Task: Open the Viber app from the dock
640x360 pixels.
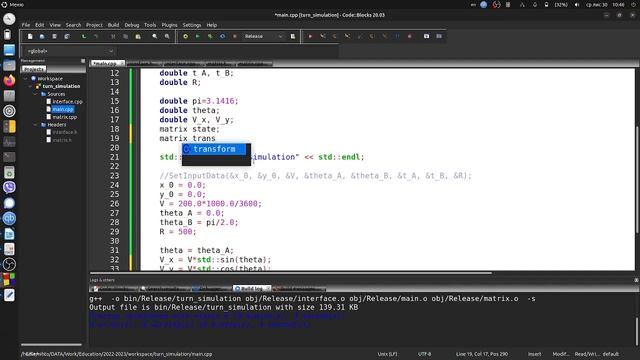Action: [x=9, y=187]
